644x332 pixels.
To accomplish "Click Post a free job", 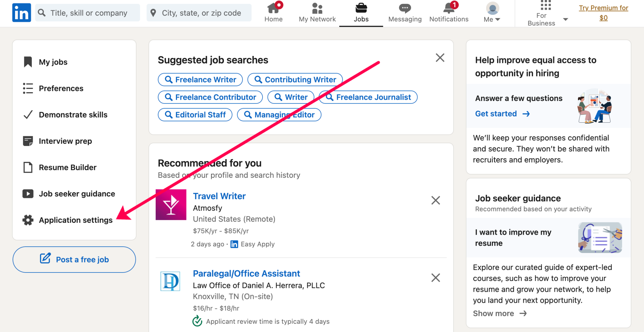I will click(x=74, y=259).
